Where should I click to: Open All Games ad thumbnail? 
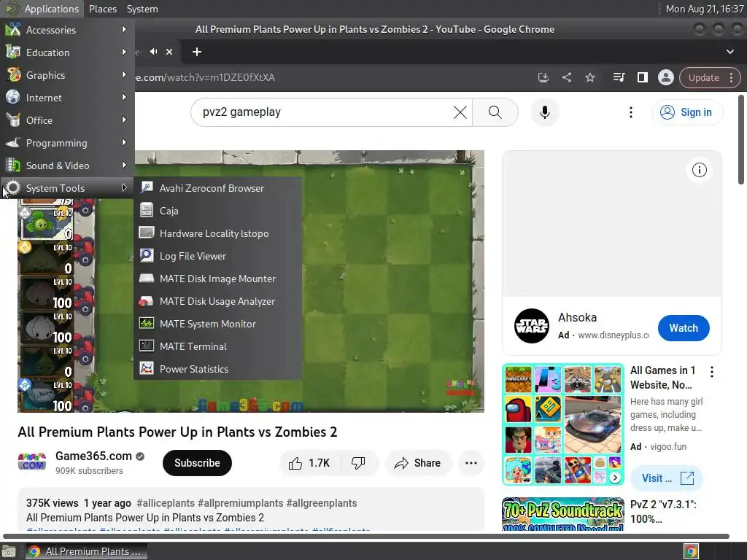click(x=562, y=424)
